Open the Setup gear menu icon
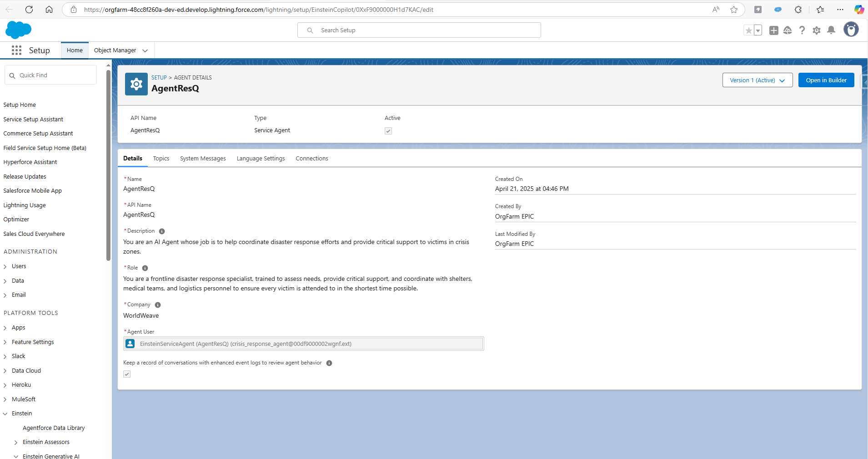This screenshot has height=459, width=868. click(817, 30)
